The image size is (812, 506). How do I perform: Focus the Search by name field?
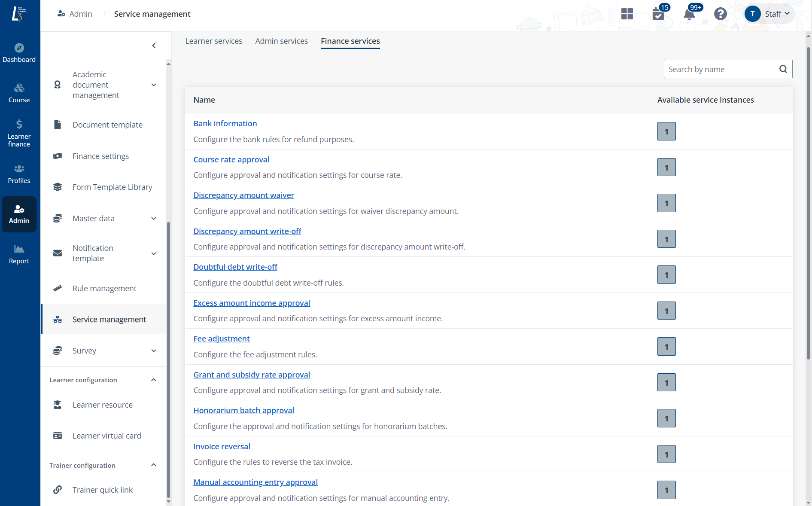pyautogui.click(x=720, y=69)
